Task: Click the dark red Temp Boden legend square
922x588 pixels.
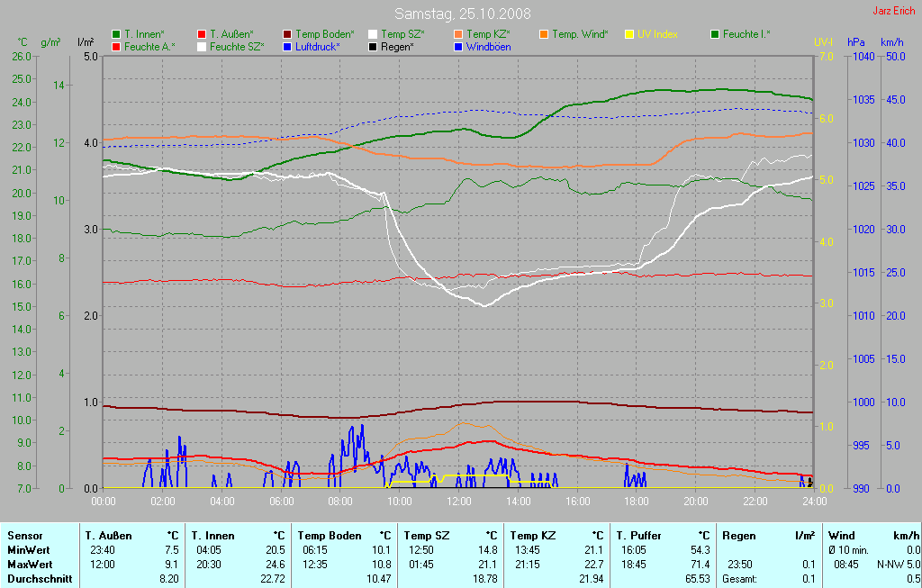Action: pos(287,34)
